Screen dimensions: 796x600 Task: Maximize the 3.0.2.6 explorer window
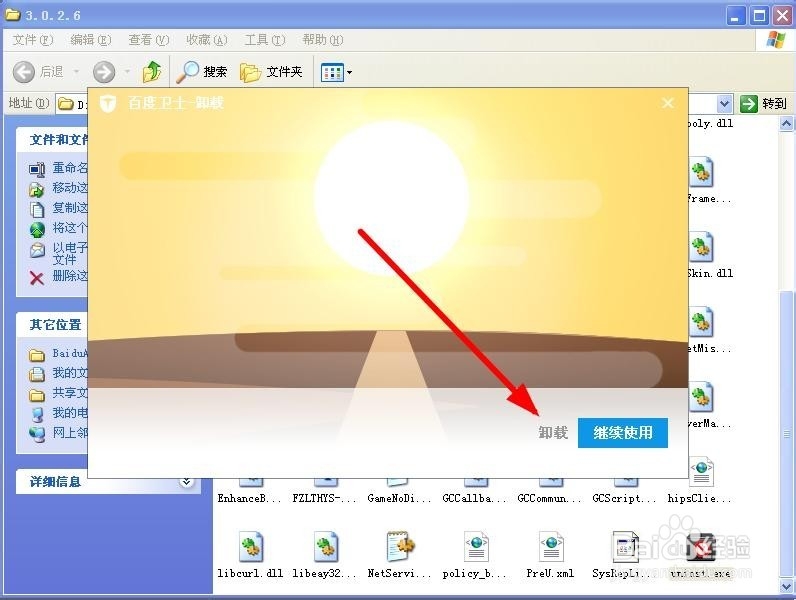759,16
